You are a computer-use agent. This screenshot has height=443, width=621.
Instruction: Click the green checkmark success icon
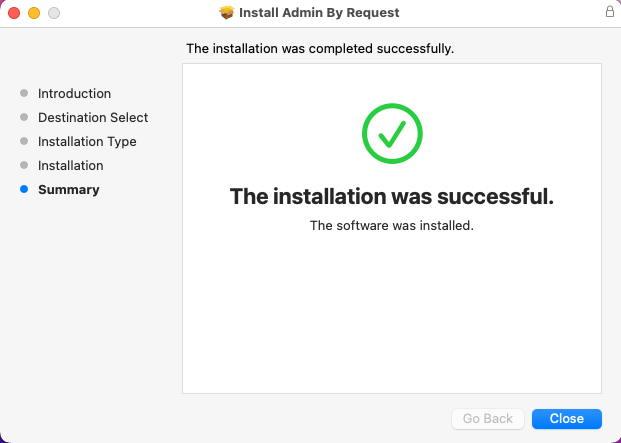392,133
